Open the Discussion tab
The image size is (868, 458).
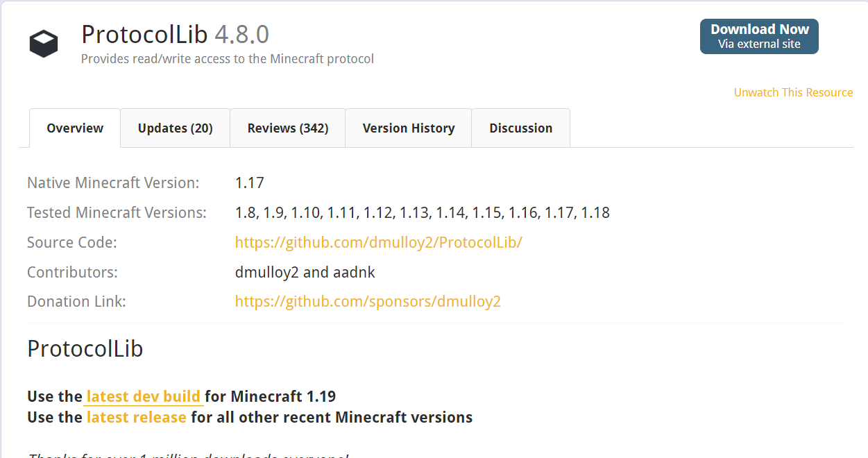(x=520, y=128)
